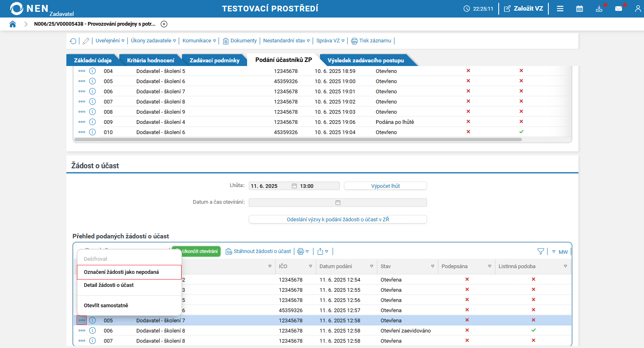Open Datum podání column filter
This screenshot has height=348, width=644.
point(372,267)
